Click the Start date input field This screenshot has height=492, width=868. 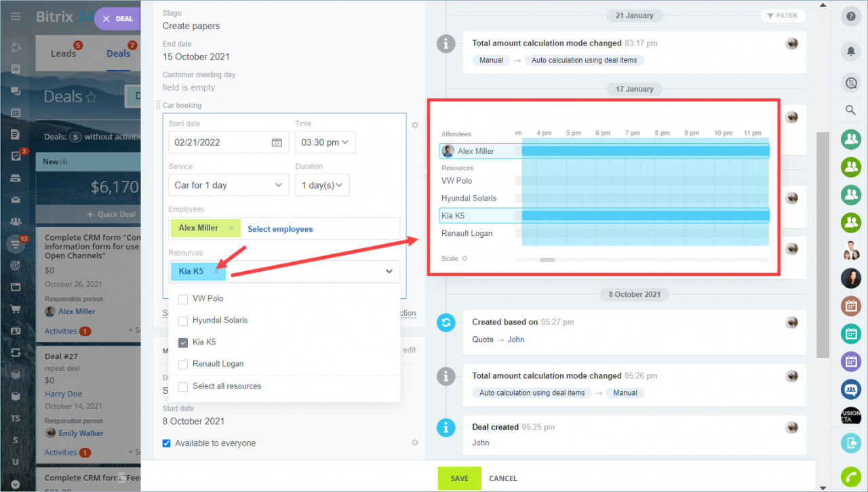point(227,142)
